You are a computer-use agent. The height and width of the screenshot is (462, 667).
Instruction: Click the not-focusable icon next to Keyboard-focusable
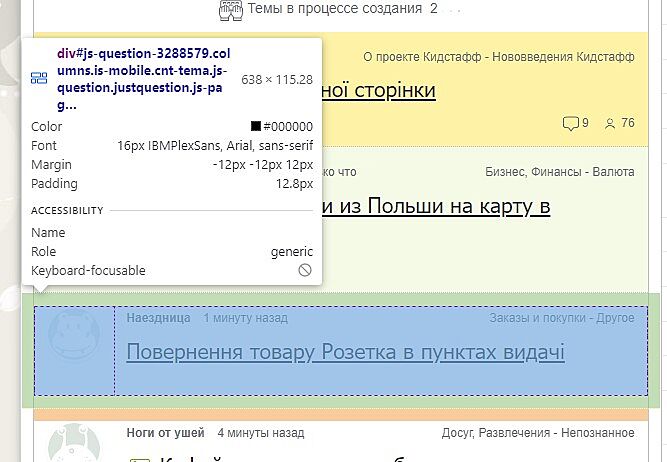pos(305,271)
